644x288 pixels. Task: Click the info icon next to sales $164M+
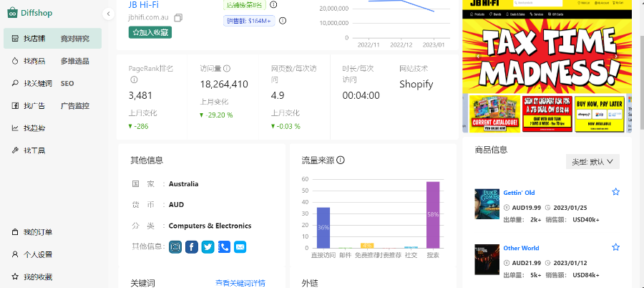283,21
